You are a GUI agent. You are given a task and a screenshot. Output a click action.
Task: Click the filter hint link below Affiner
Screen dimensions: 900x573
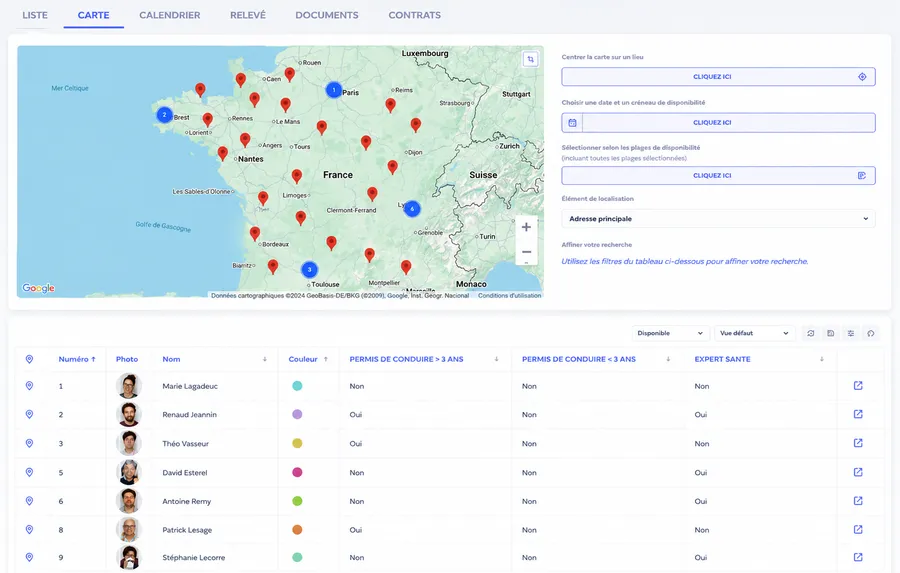tap(685, 261)
